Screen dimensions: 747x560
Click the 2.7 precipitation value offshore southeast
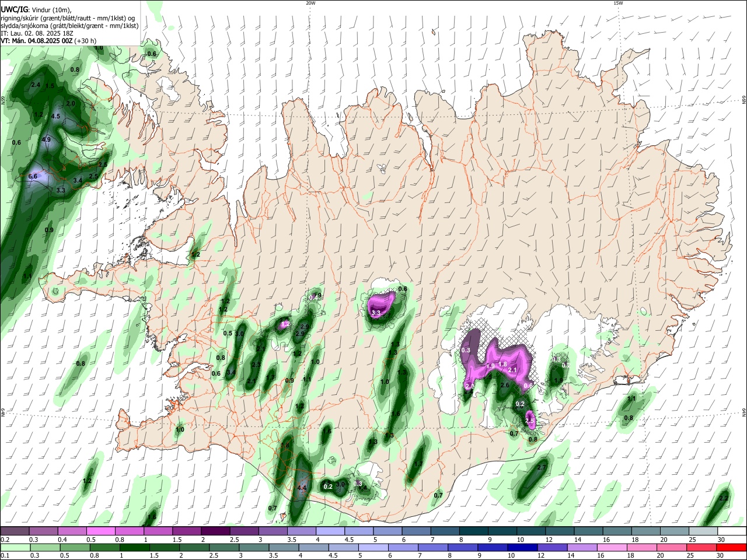click(x=541, y=468)
